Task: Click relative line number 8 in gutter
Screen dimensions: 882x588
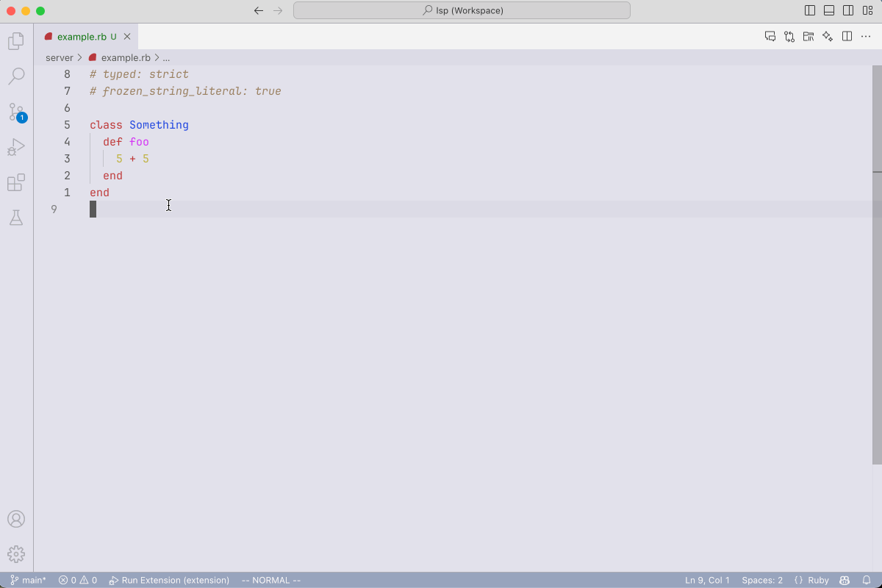Action: (67, 74)
